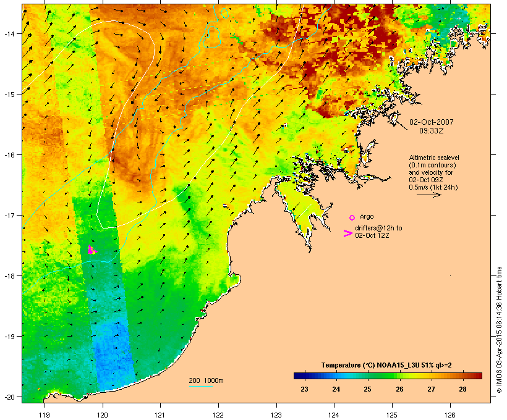507x420 pixels.
Task: Click the '200 1000m' isobath label
Action: [206, 380]
